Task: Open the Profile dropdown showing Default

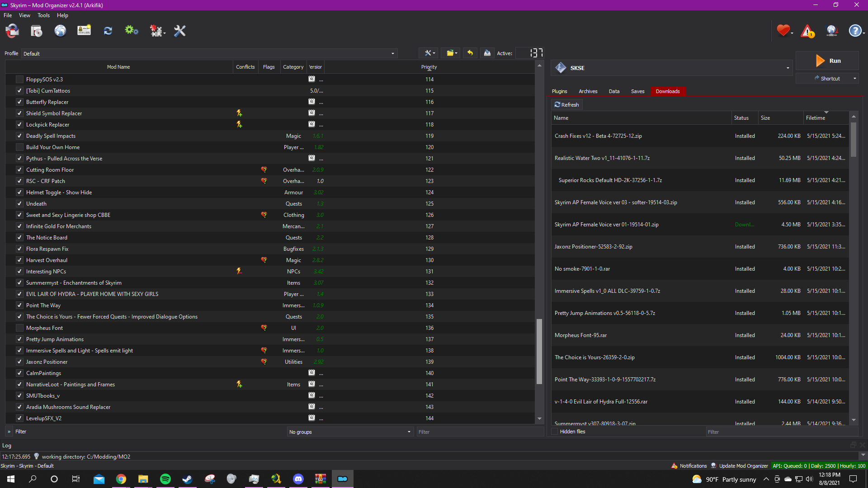Action: pos(209,53)
